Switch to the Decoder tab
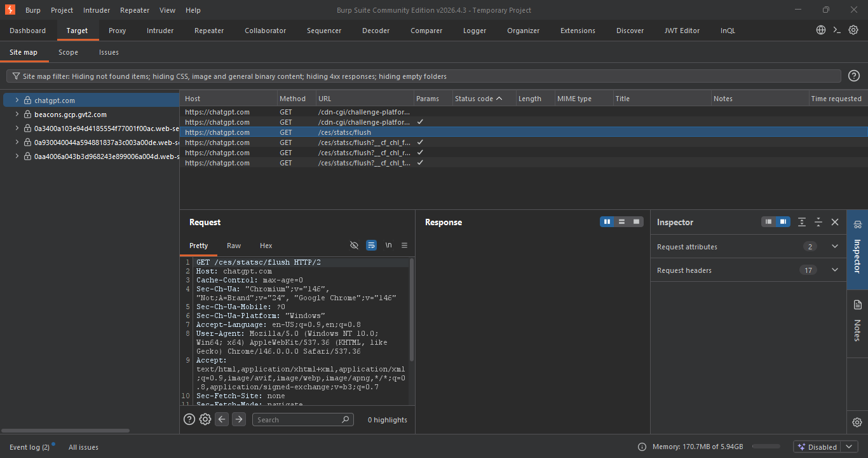The width and height of the screenshot is (868, 458). [x=376, y=31]
